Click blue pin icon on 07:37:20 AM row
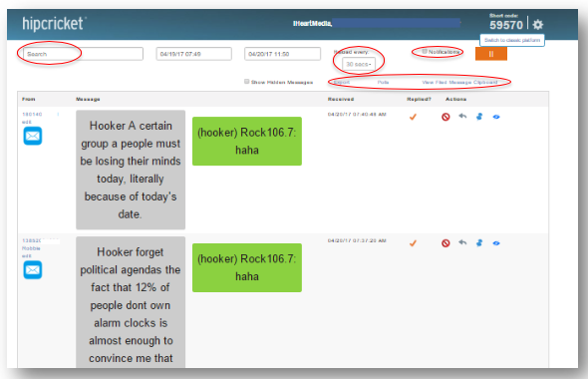The width and height of the screenshot is (588, 379). (x=479, y=243)
